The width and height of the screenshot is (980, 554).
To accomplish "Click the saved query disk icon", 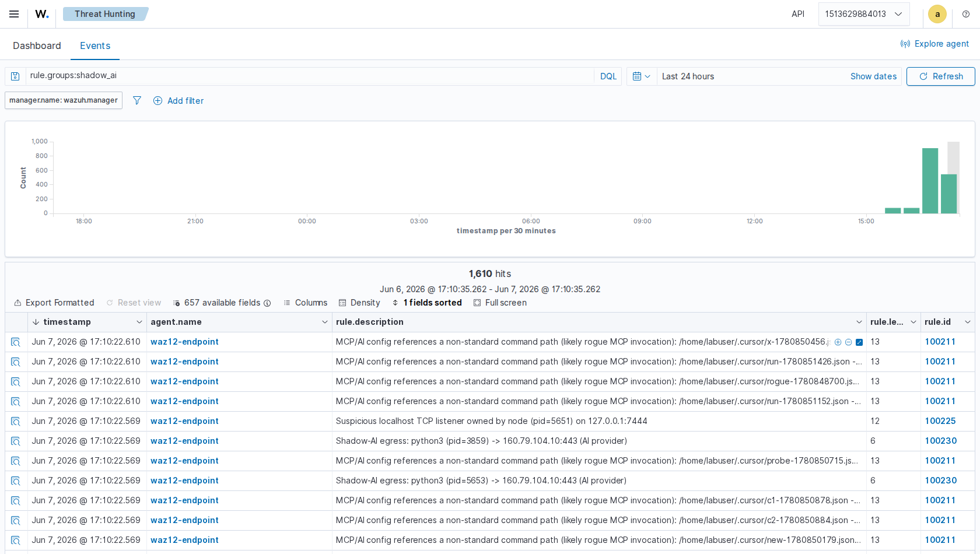I will [x=15, y=76].
